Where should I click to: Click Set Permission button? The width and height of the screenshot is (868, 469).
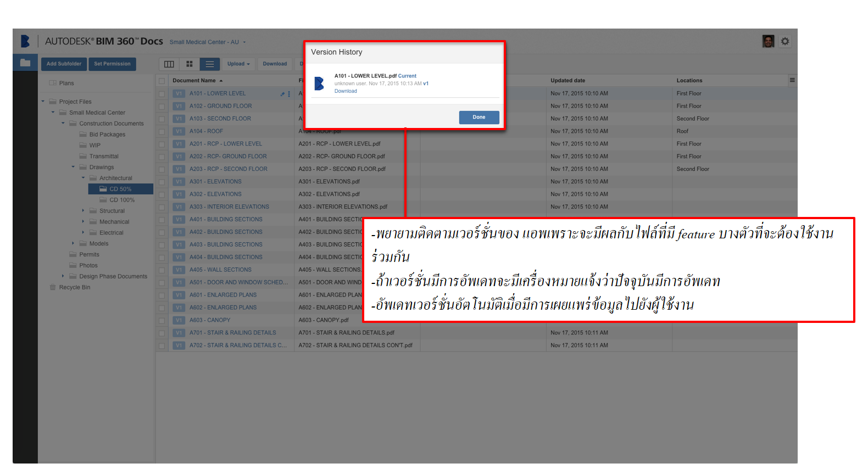coord(112,64)
